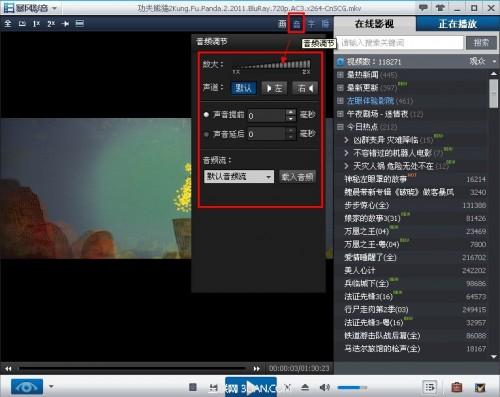Play 兵临城下(全) from the list

point(367,284)
